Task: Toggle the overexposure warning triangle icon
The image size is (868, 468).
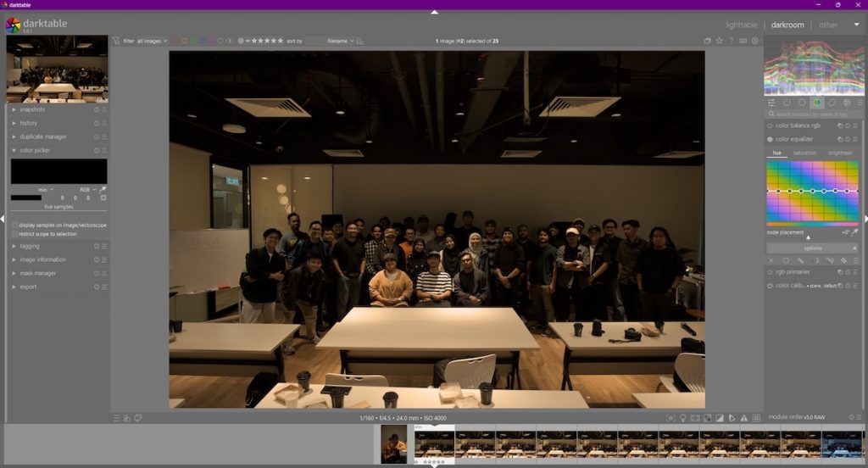Action: (x=744, y=418)
